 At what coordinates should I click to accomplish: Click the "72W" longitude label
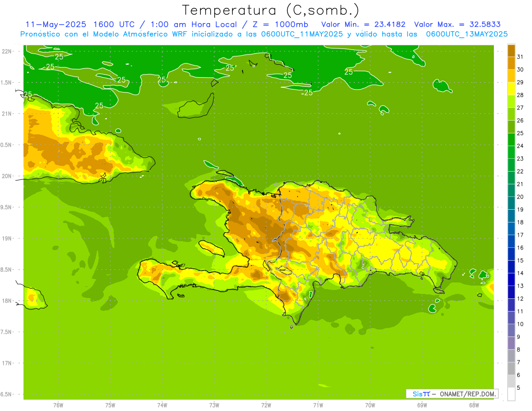[266, 405]
